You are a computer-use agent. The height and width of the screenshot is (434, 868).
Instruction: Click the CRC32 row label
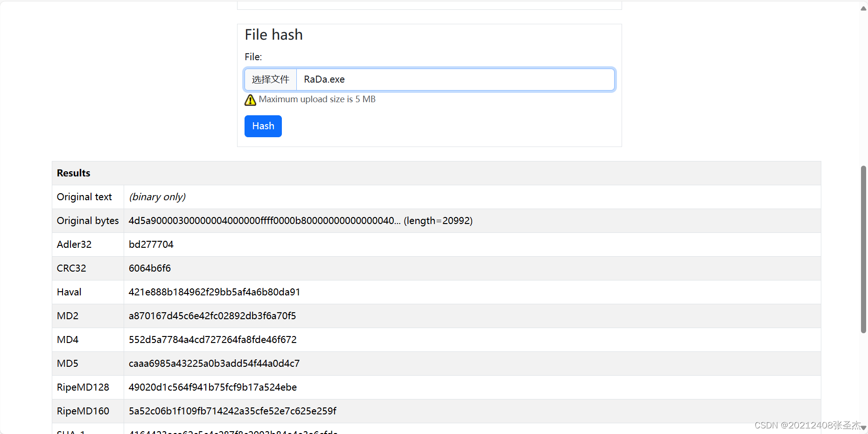[x=71, y=268]
